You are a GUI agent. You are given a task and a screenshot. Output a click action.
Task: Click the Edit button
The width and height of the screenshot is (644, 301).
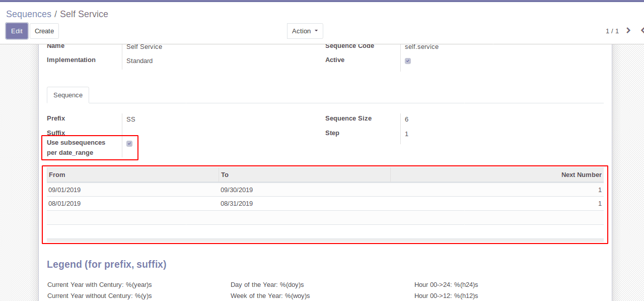17,31
